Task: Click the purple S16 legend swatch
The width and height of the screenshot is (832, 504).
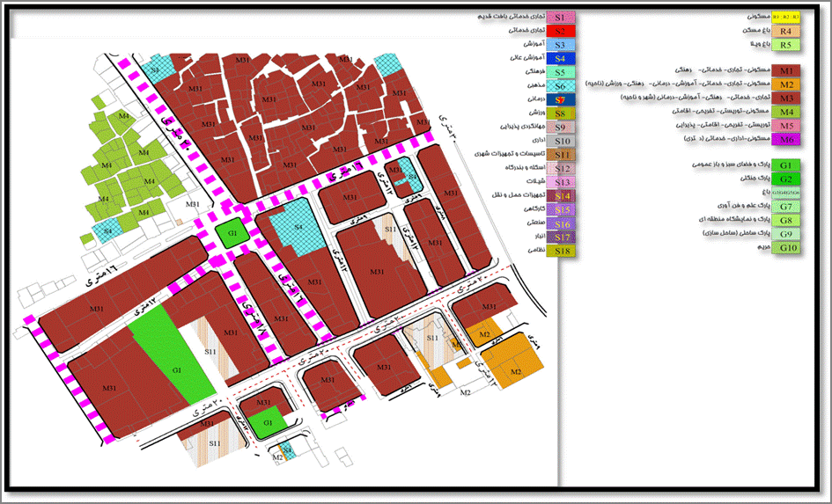Action: (560, 224)
